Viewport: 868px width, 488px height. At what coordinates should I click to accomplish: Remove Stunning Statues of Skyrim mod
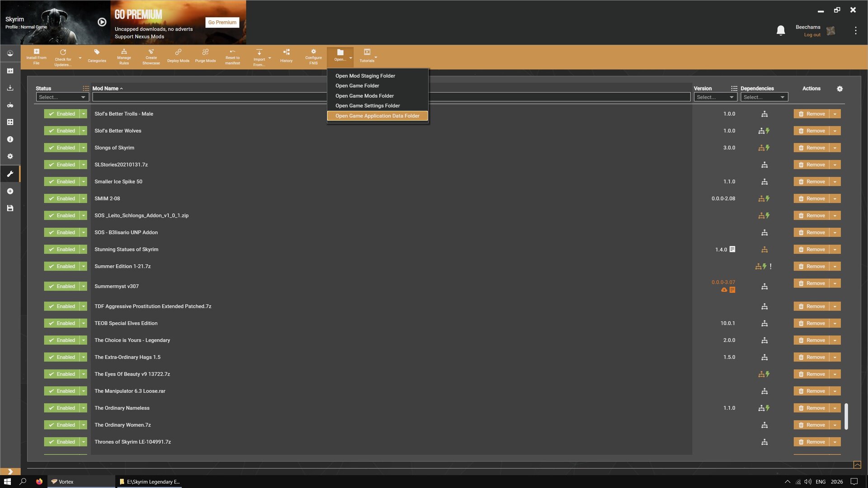(x=811, y=249)
